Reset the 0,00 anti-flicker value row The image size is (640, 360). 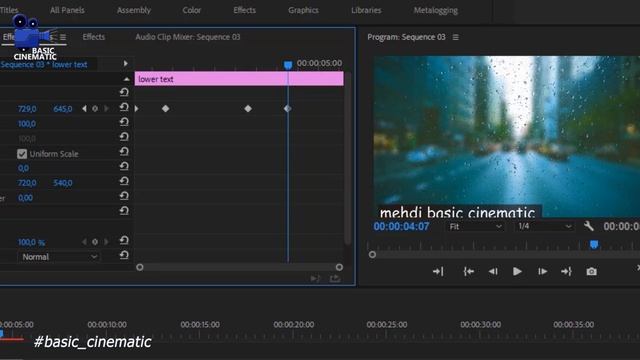click(x=124, y=196)
